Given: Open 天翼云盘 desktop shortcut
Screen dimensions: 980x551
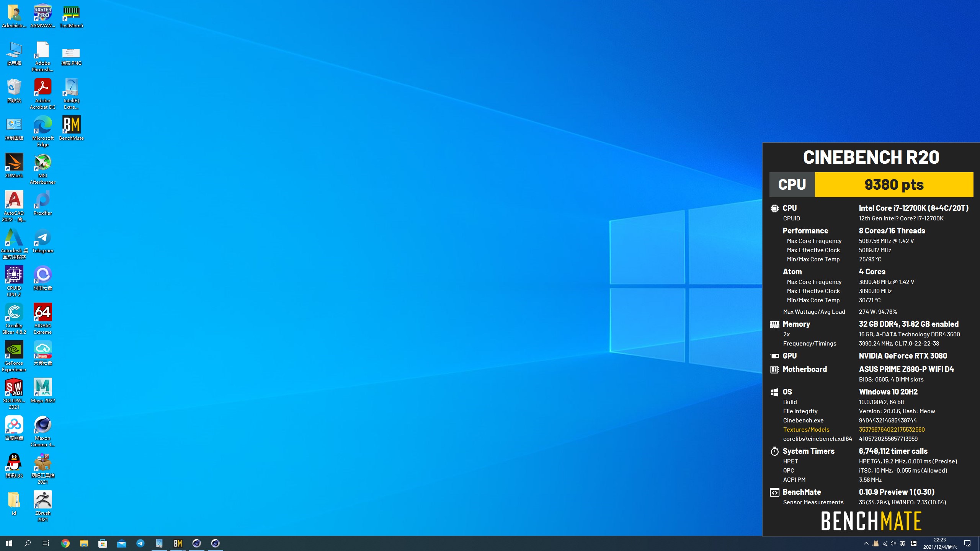Looking at the screenshot, I should (x=42, y=354).
